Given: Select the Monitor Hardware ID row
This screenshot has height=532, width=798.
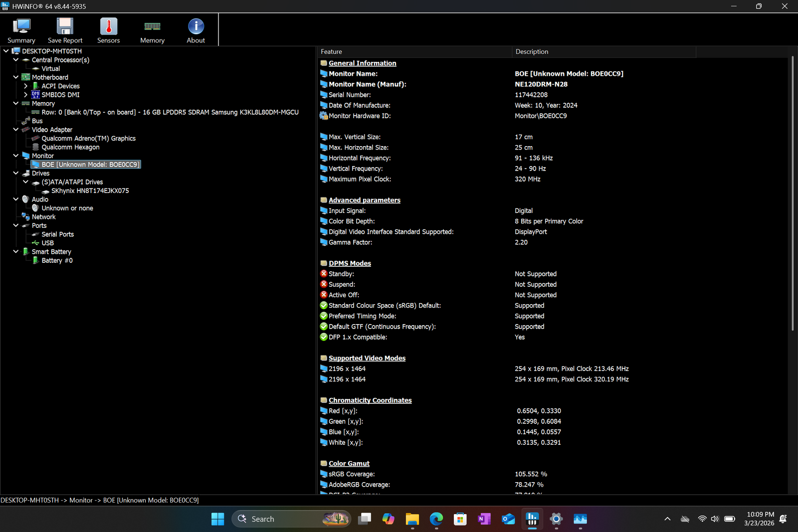Looking at the screenshot, I should [x=360, y=116].
